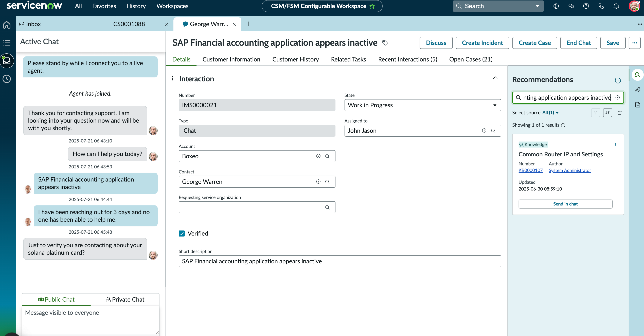Switch to Recent Interactions (5) tab
The width and height of the screenshot is (644, 336).
pyautogui.click(x=407, y=59)
